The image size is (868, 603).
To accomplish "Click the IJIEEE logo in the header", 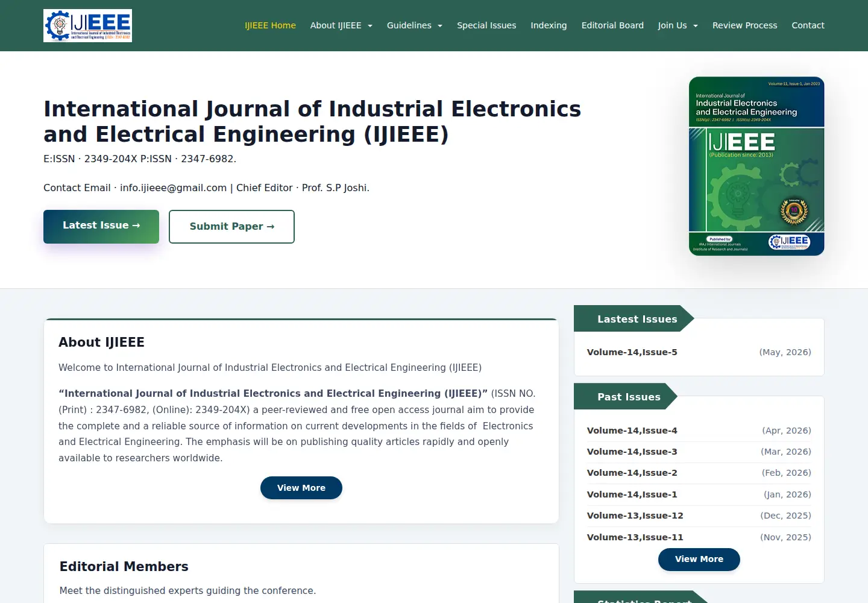I will pos(87,25).
